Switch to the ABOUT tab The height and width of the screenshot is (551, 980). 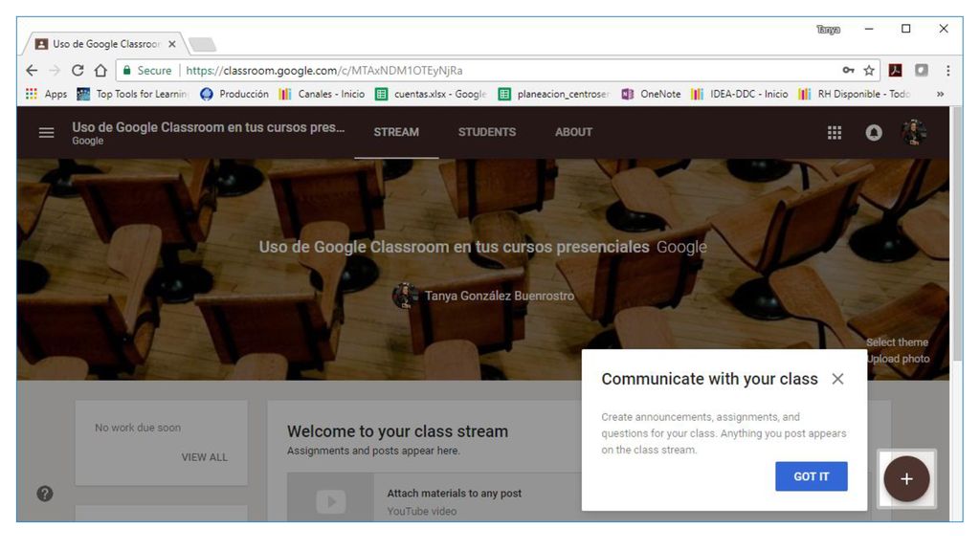pos(574,132)
